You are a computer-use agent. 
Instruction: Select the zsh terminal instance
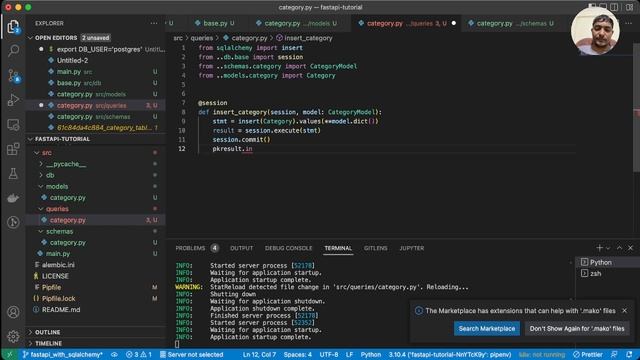pyautogui.click(x=606, y=273)
